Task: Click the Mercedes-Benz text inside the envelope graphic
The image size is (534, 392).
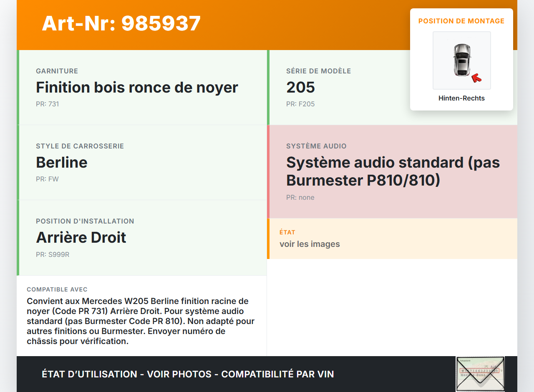Action: (x=474, y=375)
